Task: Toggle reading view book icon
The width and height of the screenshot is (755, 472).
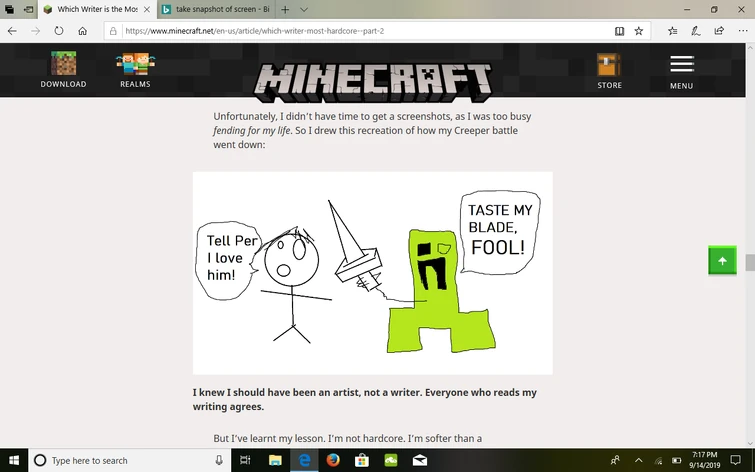Action: [619, 31]
